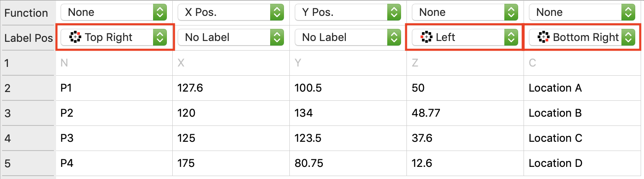This screenshot has width=644, height=179.
Task: Click the Z column header cell
Action: [x=465, y=63]
